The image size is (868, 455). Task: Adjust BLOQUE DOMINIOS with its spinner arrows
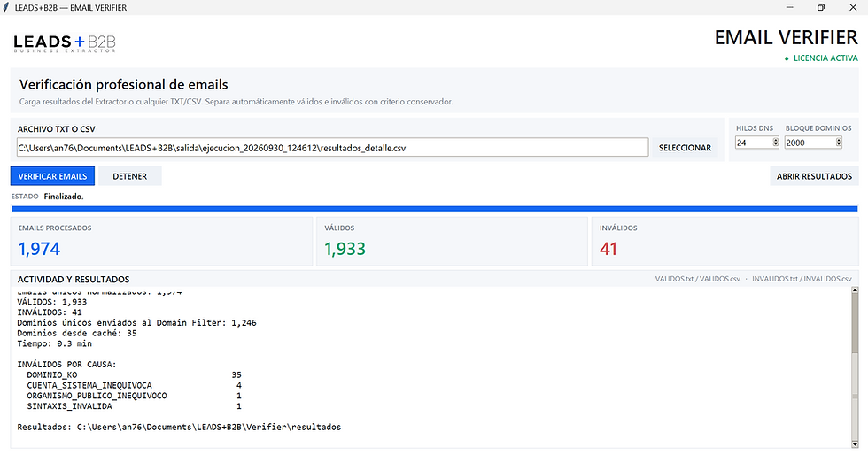click(839, 143)
